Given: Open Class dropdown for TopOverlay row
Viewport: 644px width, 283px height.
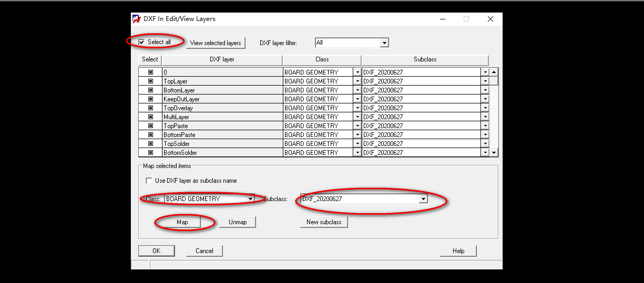Looking at the screenshot, I should point(357,108).
